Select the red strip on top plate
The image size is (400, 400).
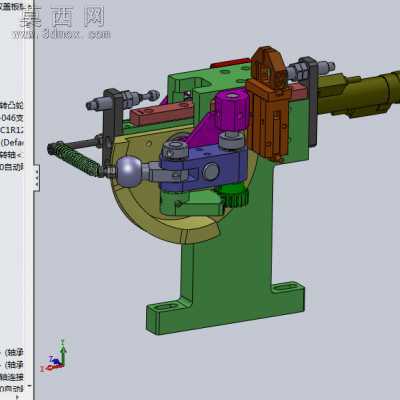point(231,63)
